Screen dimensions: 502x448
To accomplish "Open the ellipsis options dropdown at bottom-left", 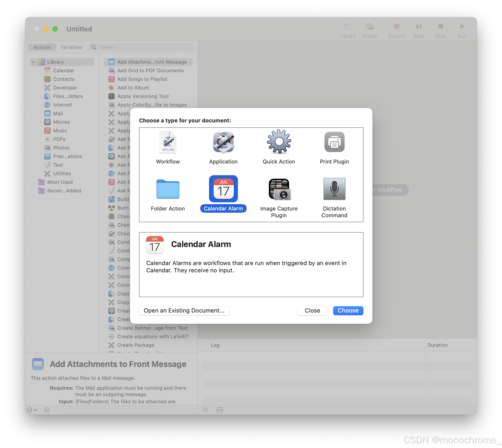I will click(x=32, y=410).
